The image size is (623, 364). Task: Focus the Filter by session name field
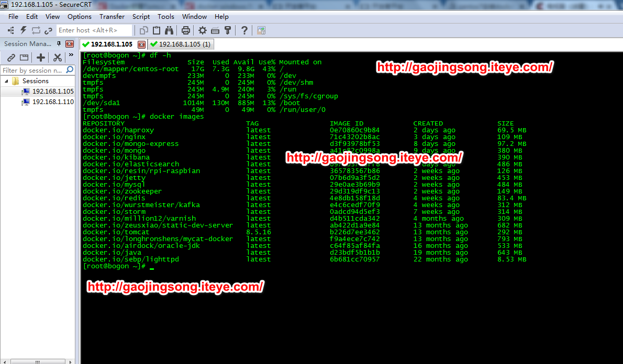(34, 70)
